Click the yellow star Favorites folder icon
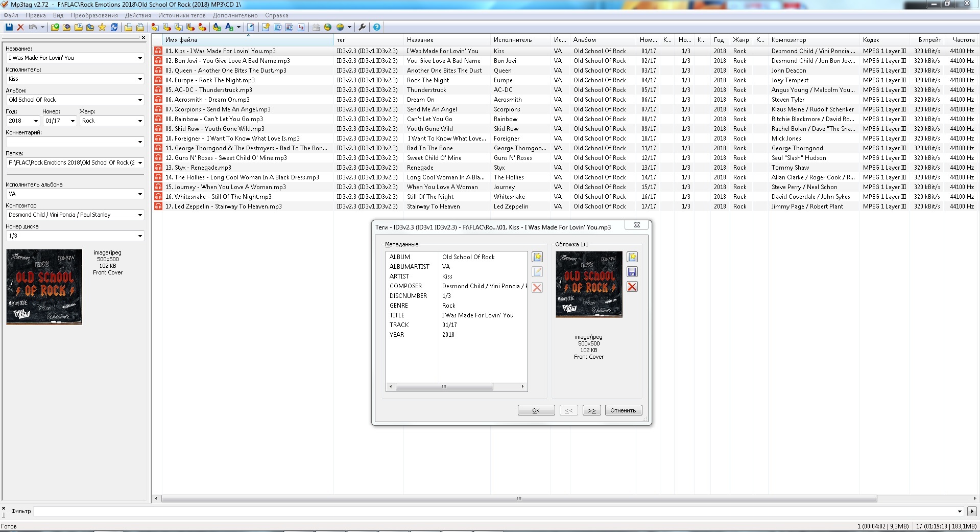 tap(102, 27)
